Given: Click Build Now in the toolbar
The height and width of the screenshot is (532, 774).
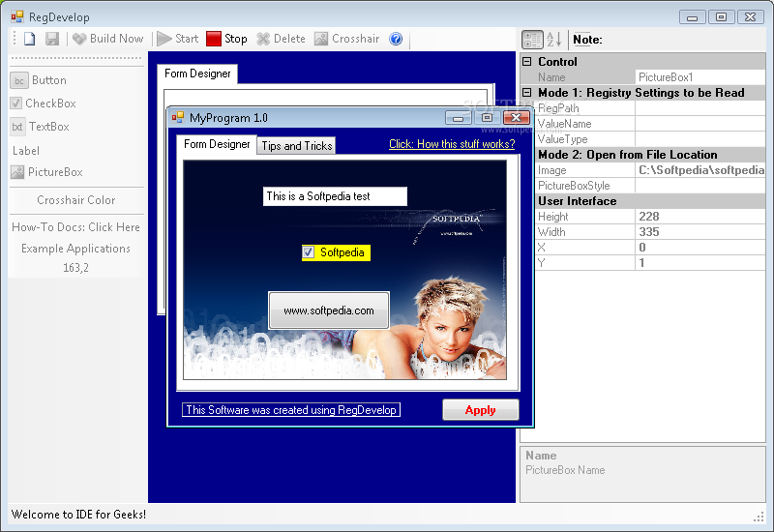Looking at the screenshot, I should tap(108, 39).
